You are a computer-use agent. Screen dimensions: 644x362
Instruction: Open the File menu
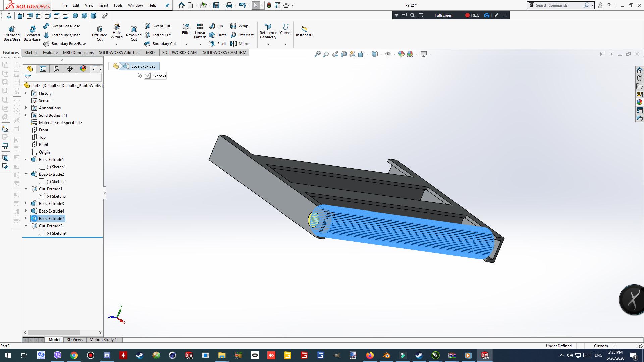click(64, 5)
